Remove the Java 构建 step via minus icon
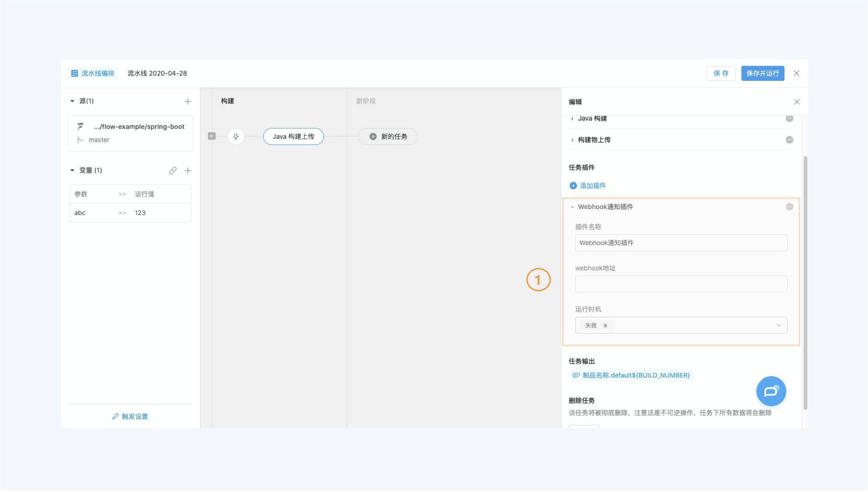Viewport: 868px width, 491px height. (789, 118)
